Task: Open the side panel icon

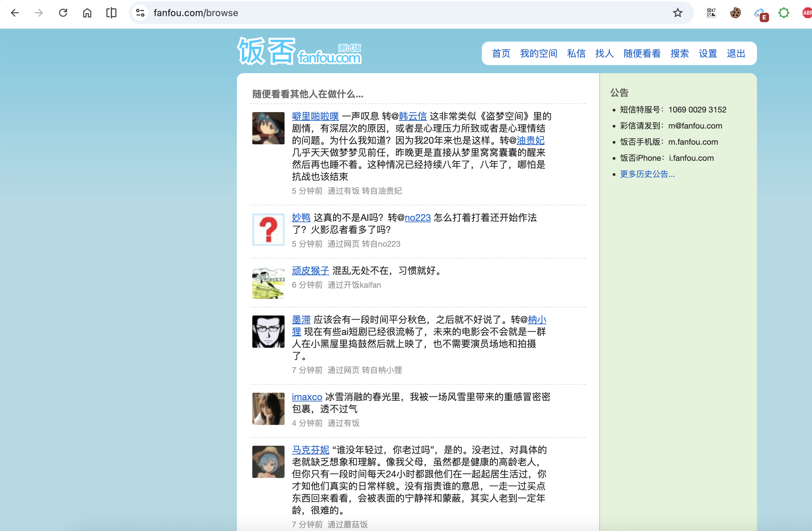Action: (x=111, y=13)
